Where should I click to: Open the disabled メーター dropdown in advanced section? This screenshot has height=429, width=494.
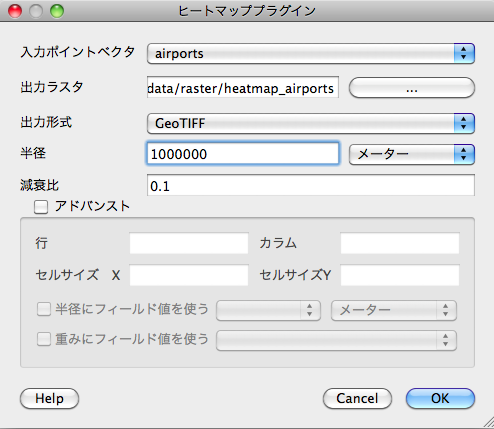click(x=394, y=310)
